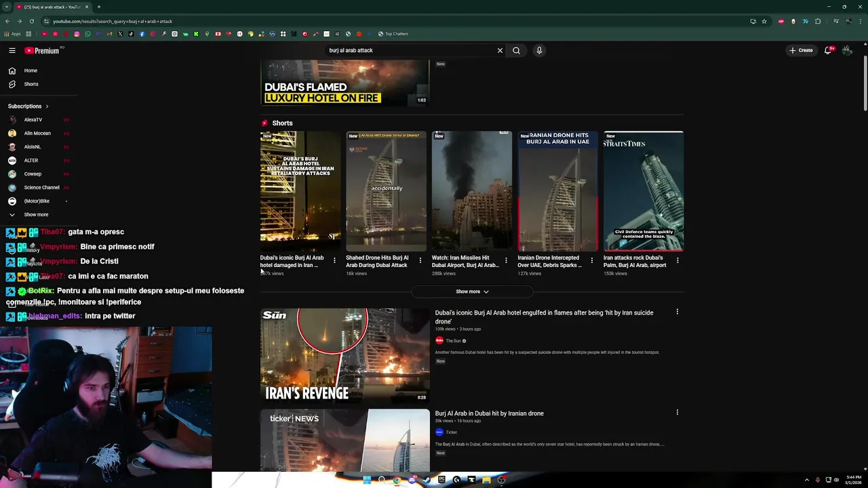Go back with the browser back arrow
The height and width of the screenshot is (488, 868).
[7, 21]
